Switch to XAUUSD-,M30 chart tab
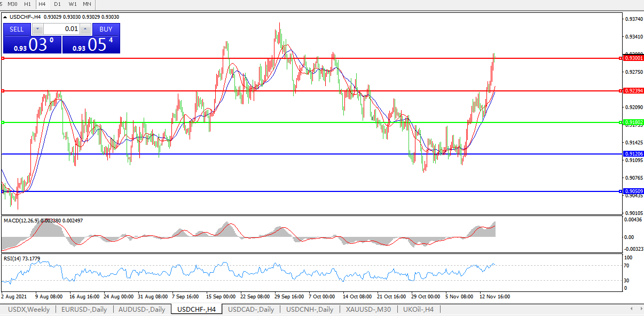 click(x=368, y=310)
